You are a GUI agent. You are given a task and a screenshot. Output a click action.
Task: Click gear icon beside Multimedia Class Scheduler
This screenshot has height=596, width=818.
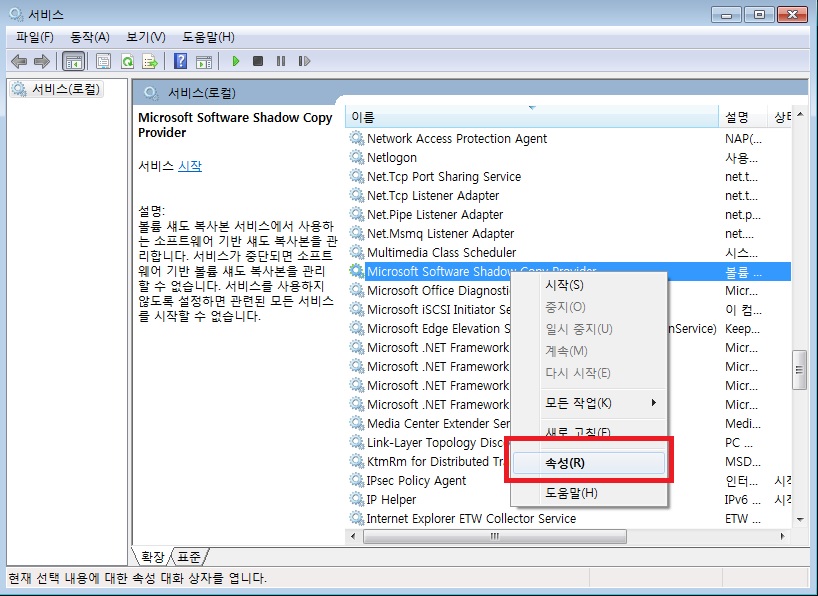[x=357, y=252]
